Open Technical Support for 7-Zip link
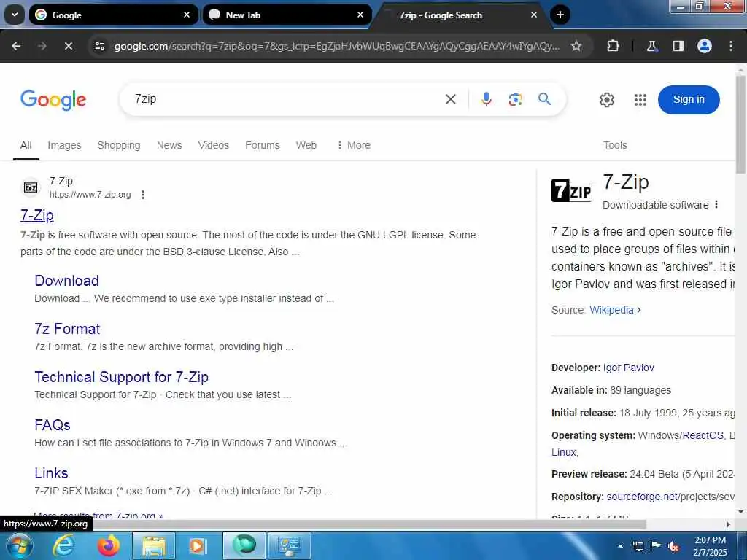Screen dimensions: 747x560 (122, 377)
